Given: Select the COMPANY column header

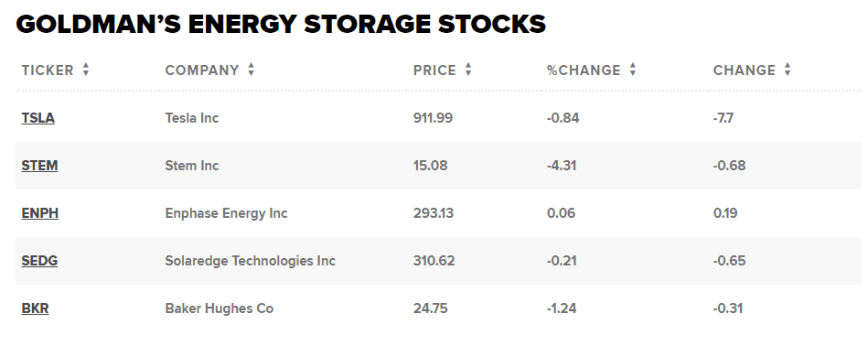Looking at the screenshot, I should pos(202,70).
